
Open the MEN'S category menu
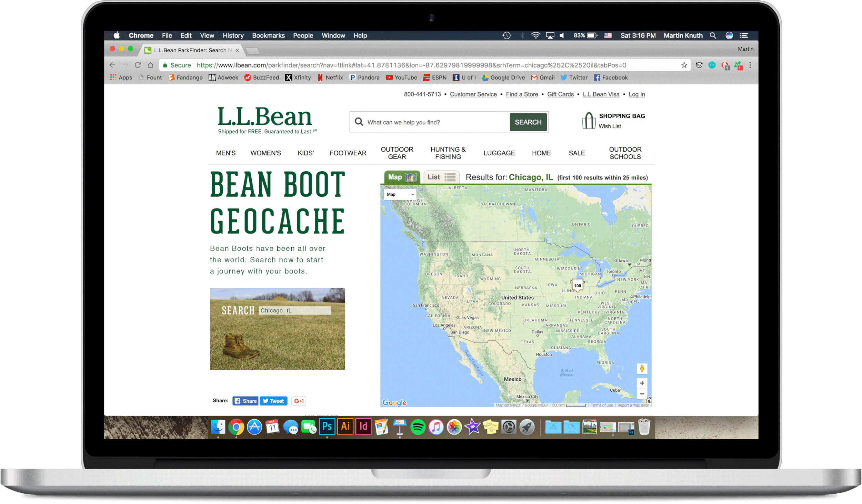pos(225,153)
